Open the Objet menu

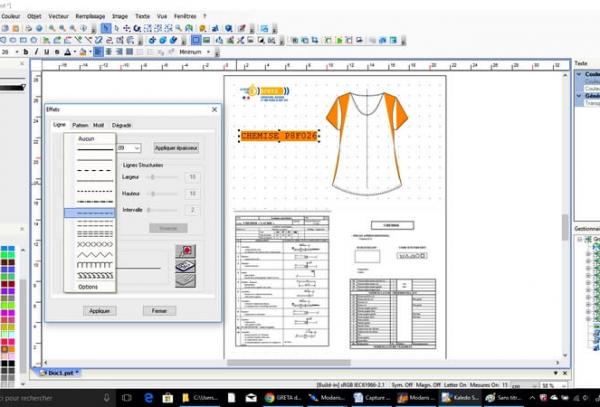click(x=34, y=16)
